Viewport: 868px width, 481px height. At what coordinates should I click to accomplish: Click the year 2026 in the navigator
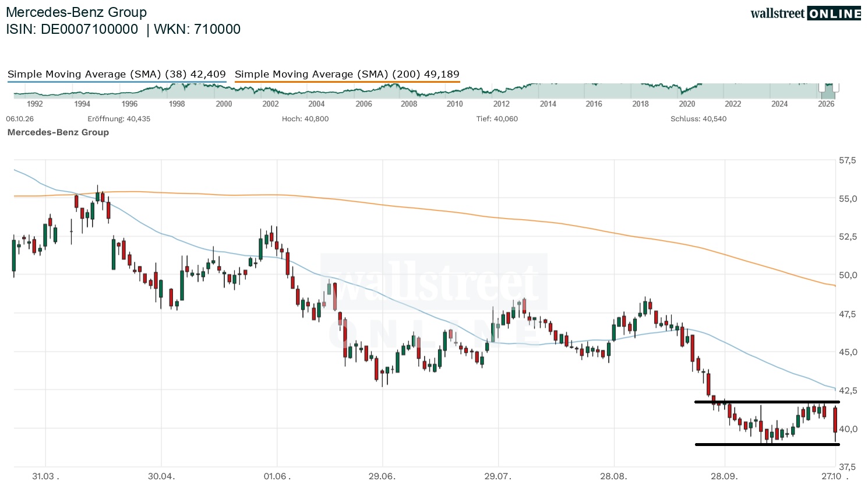[x=826, y=104]
